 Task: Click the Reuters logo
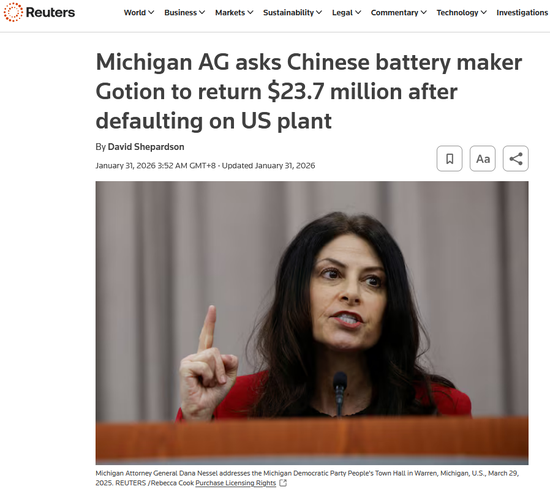(x=39, y=12)
